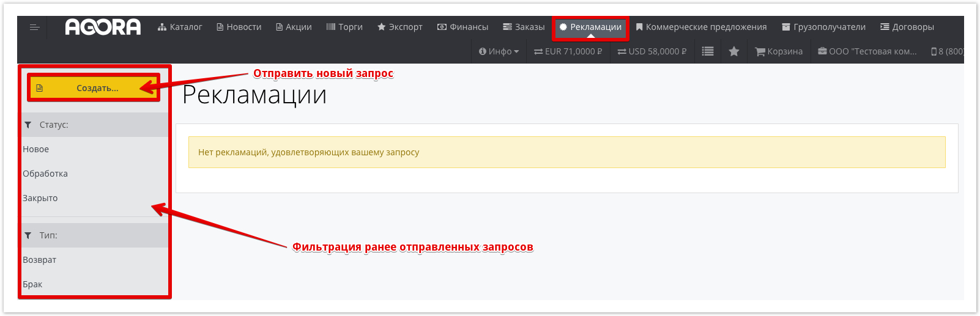Screen dimensions: 980x316
Task: Click the EUR 71,0000 exchange rate
Action: coord(568,51)
